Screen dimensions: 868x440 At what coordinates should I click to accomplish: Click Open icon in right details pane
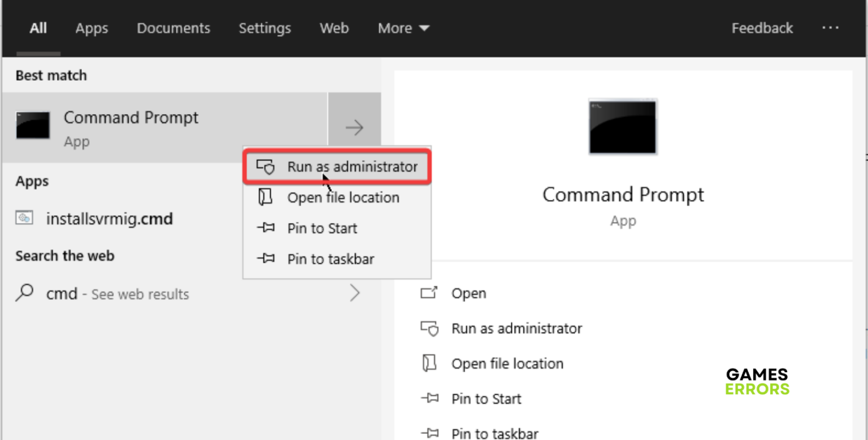click(x=429, y=293)
